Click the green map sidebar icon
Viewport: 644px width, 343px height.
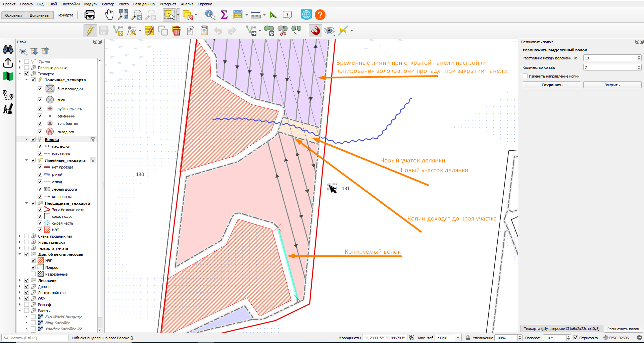(x=8, y=76)
